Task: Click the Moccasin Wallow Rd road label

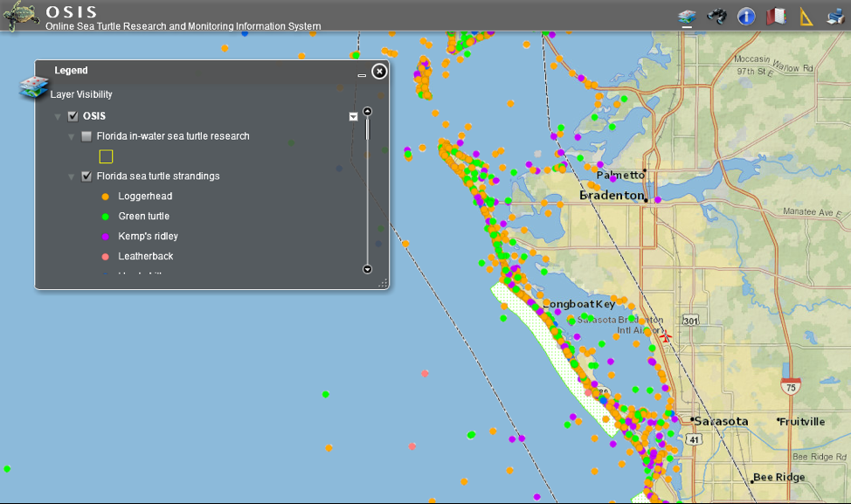Action: pyautogui.click(x=774, y=64)
